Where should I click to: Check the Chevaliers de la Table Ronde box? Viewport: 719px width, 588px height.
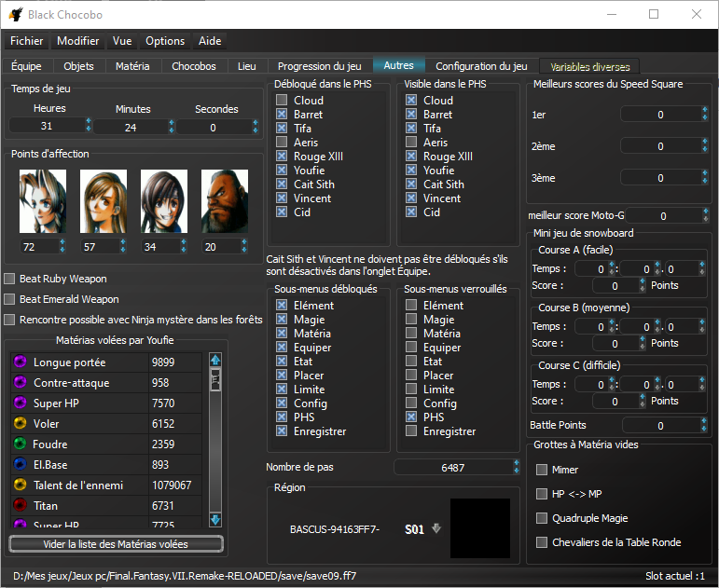click(542, 542)
